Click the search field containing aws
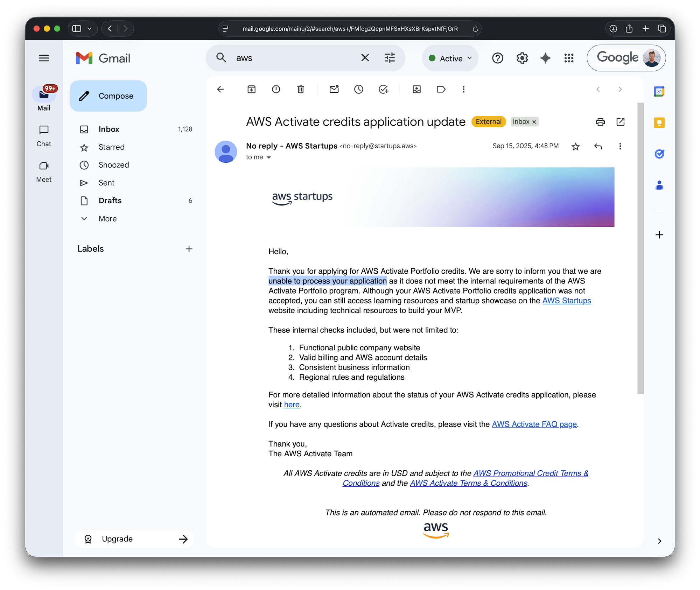 pyautogui.click(x=294, y=58)
